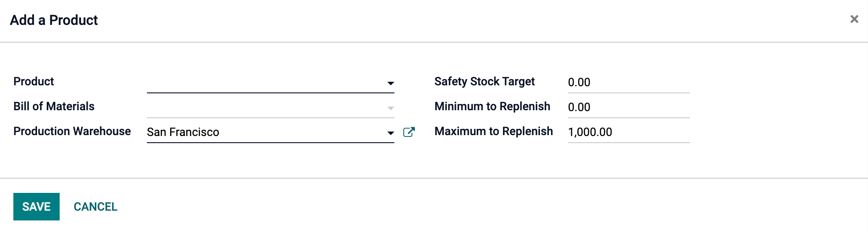Click the Add a Product dialog title
The height and width of the screenshot is (240, 868).
click(x=54, y=20)
